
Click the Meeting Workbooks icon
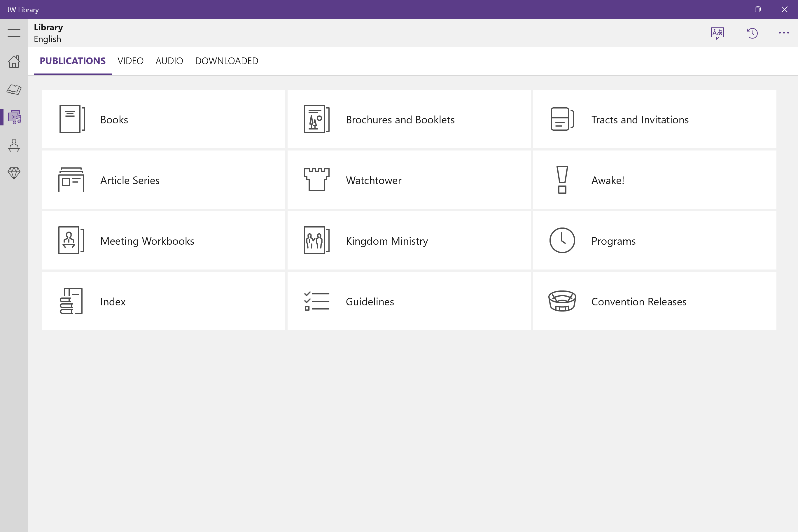(71, 240)
